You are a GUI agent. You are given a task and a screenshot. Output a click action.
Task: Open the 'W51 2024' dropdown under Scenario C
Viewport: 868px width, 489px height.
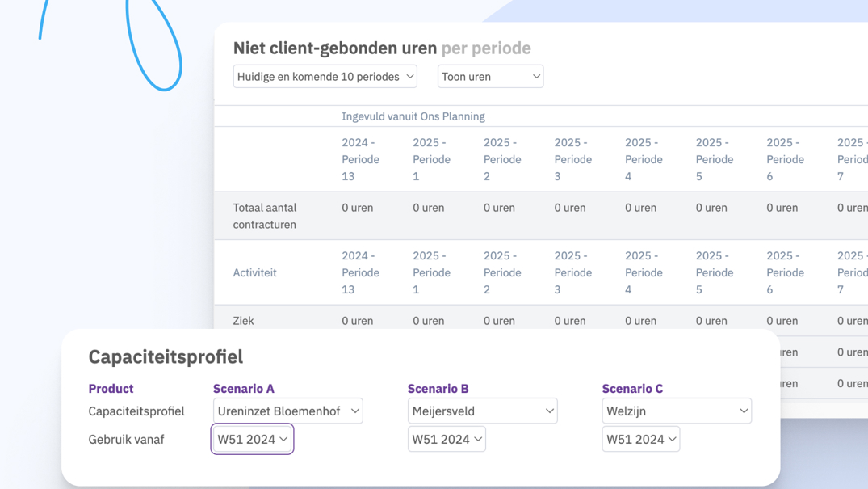tap(640, 439)
